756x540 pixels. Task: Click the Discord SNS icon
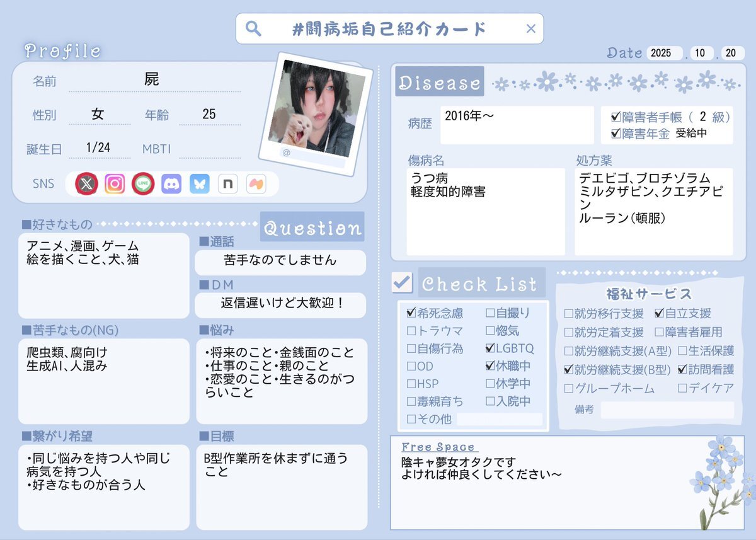point(171,184)
